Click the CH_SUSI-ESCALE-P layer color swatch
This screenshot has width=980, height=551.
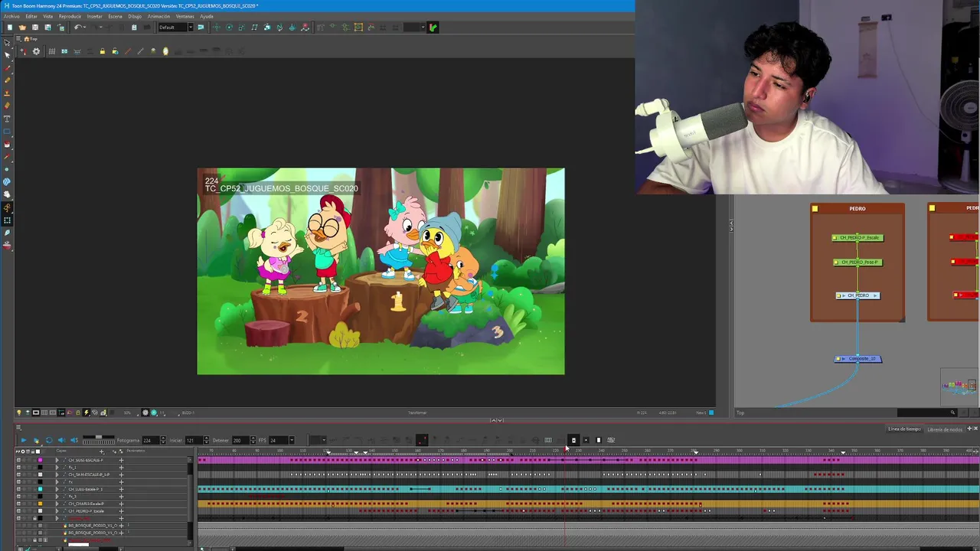point(40,460)
